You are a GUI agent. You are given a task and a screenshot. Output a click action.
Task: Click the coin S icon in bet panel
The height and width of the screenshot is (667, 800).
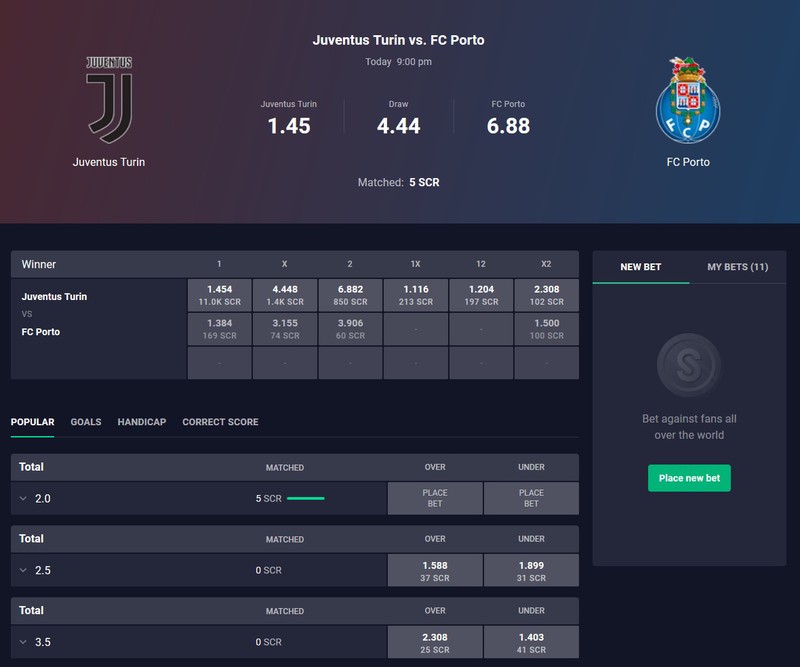pyautogui.click(x=689, y=365)
